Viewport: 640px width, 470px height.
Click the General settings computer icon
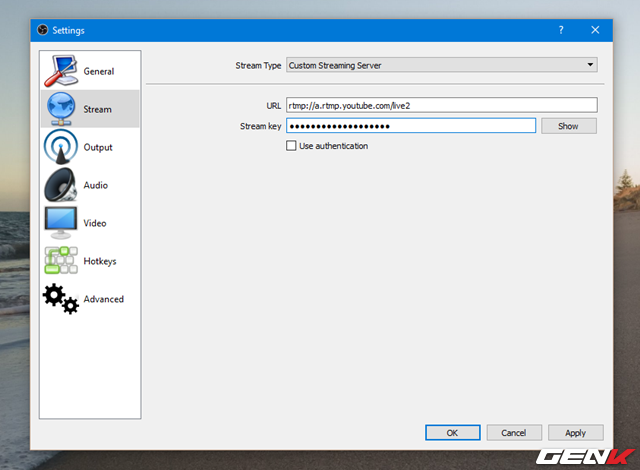point(61,71)
